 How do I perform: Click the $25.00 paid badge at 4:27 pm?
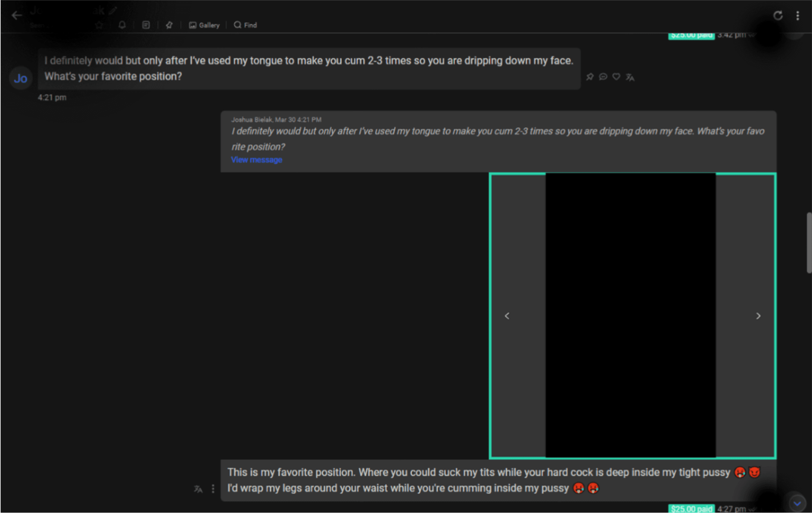(692, 509)
